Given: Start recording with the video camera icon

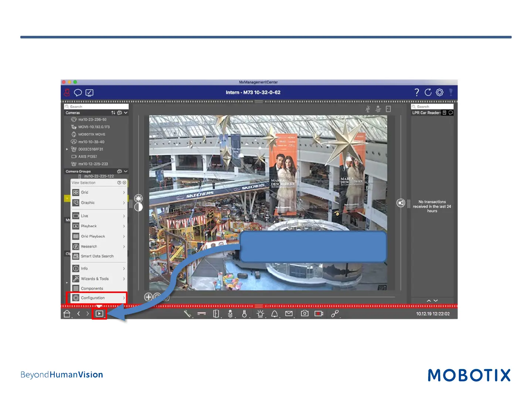Looking at the screenshot, I should pos(318,314).
